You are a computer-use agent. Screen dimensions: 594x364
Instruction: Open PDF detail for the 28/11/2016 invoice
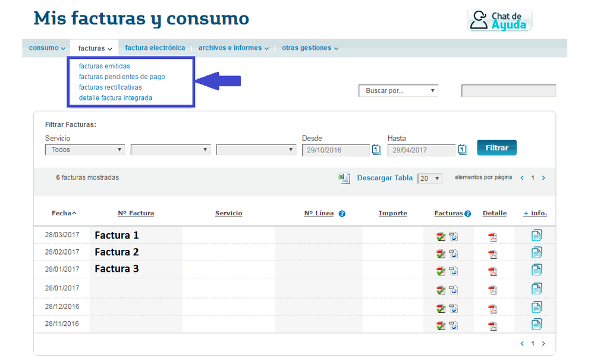point(492,325)
